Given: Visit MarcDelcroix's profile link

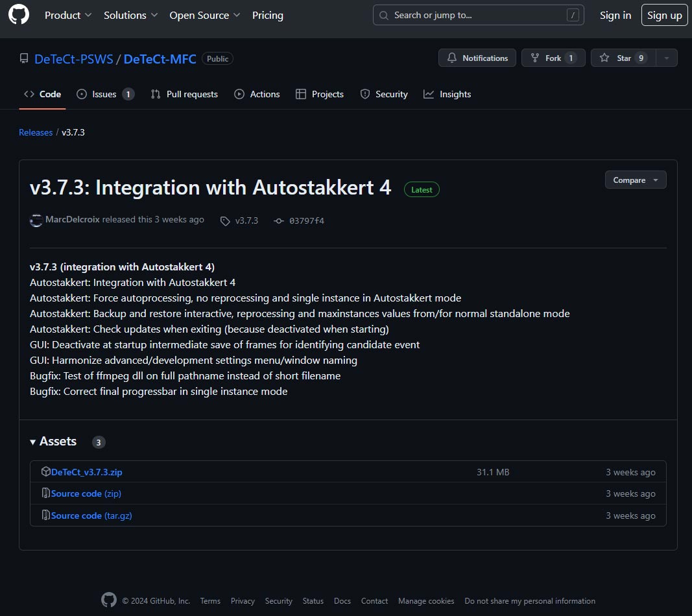Looking at the screenshot, I should tap(73, 220).
